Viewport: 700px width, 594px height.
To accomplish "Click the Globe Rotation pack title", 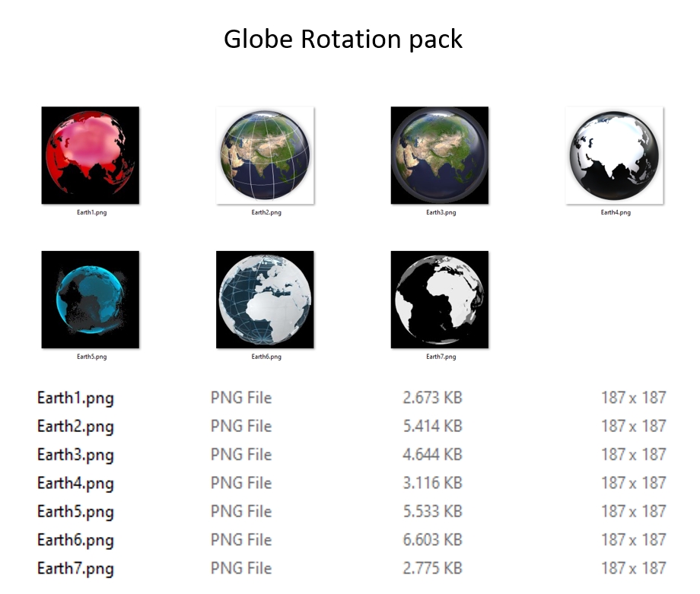I will [x=343, y=39].
